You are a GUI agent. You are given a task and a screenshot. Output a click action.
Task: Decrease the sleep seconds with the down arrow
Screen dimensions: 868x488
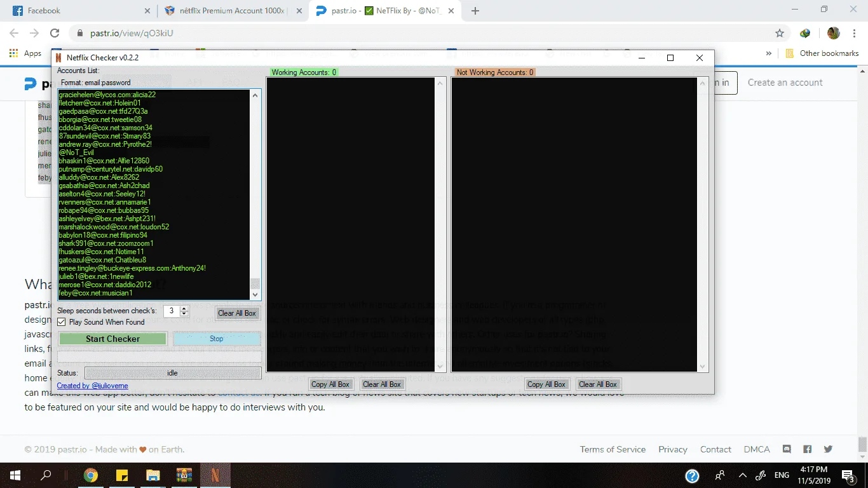pyautogui.click(x=184, y=314)
